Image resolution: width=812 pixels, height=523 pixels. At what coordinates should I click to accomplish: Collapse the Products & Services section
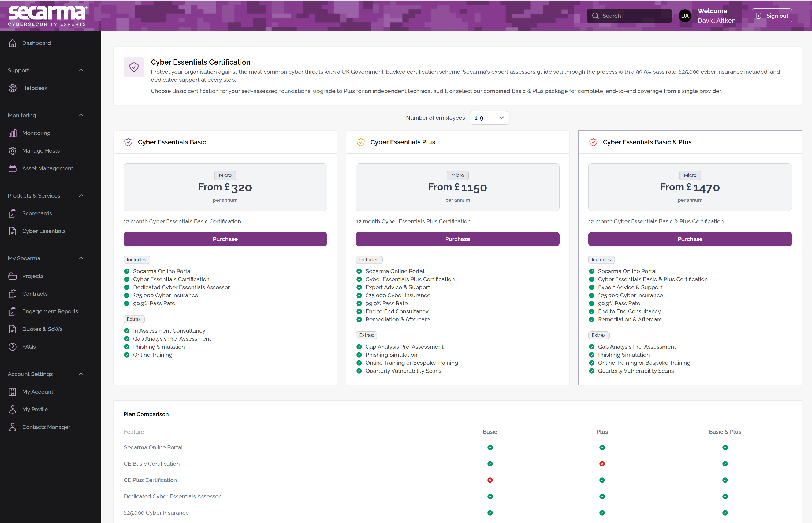point(81,195)
